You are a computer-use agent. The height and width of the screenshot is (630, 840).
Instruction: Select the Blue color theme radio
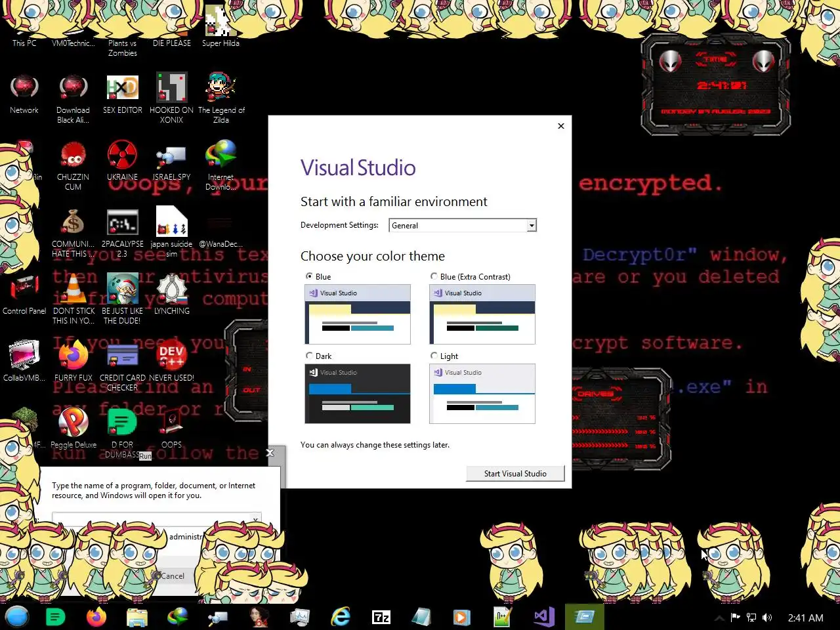click(309, 276)
